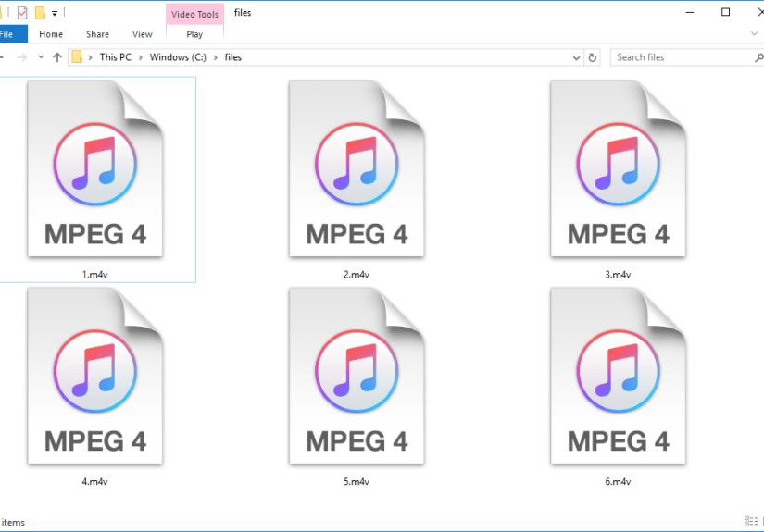Click the New folder quick access icon
Viewport: 764px width, 532px height.
(x=40, y=13)
